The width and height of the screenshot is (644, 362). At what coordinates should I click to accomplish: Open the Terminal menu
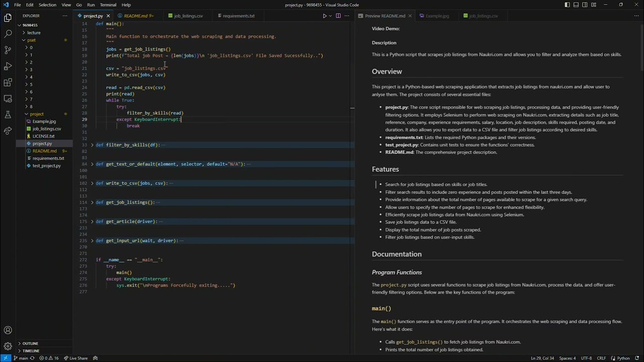108,5
